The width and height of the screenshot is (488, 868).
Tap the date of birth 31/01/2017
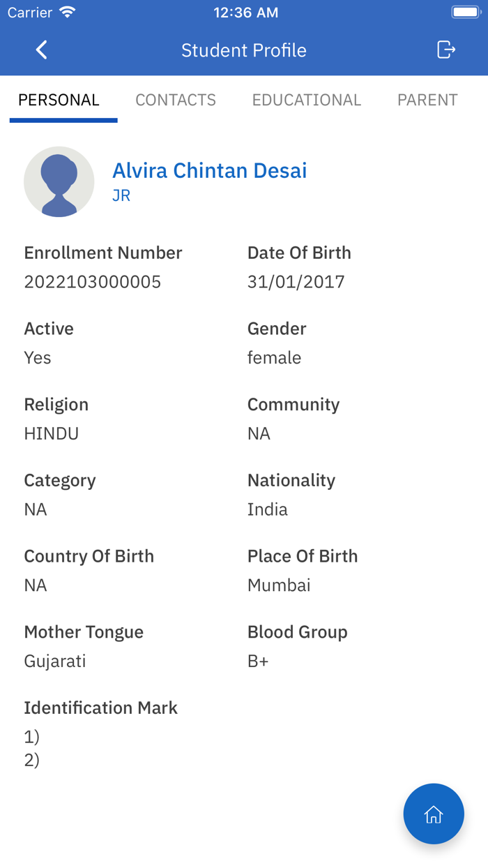(296, 282)
